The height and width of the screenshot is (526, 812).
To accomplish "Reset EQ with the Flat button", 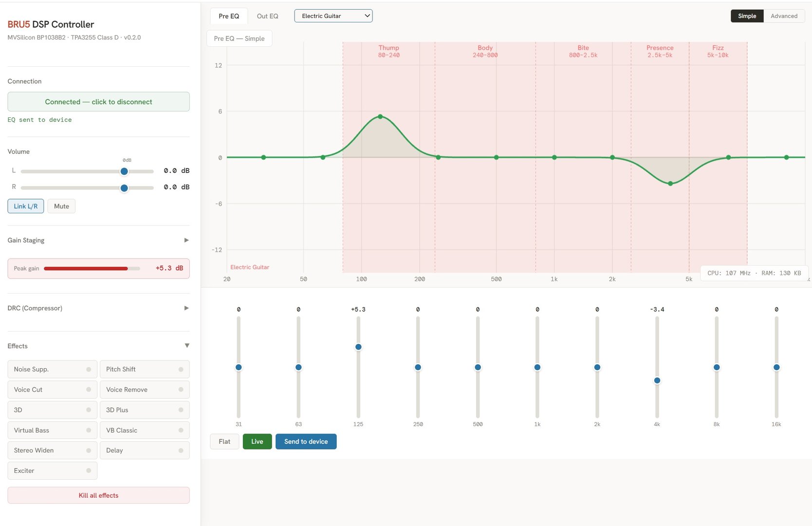I will coord(224,442).
